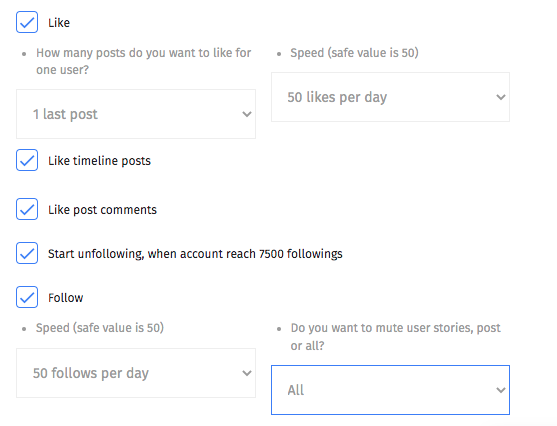The width and height of the screenshot is (557, 426).
Task: Click the How many posts to like question
Action: coord(144,61)
